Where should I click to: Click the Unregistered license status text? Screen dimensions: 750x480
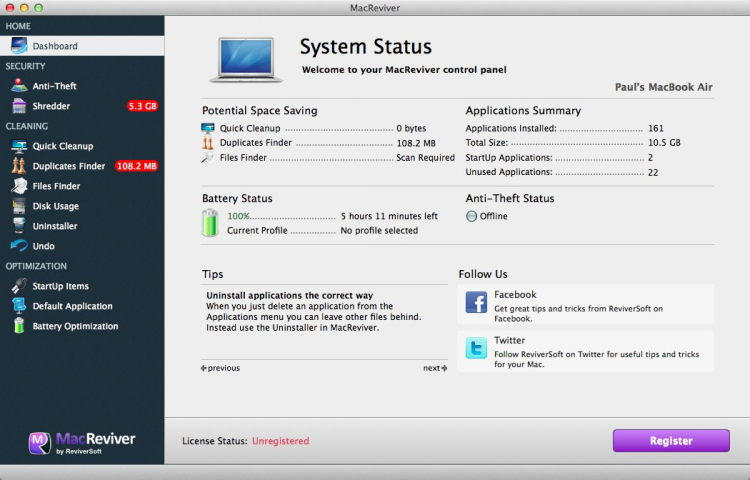click(x=280, y=441)
